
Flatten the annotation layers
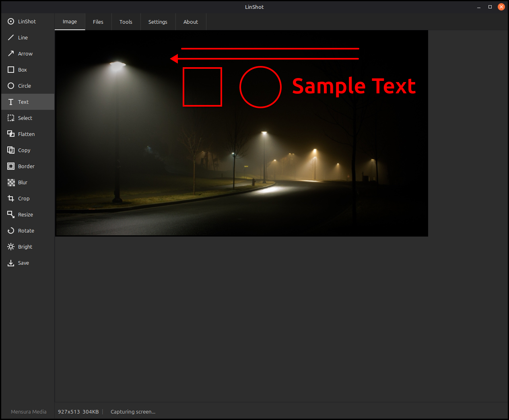point(28,134)
